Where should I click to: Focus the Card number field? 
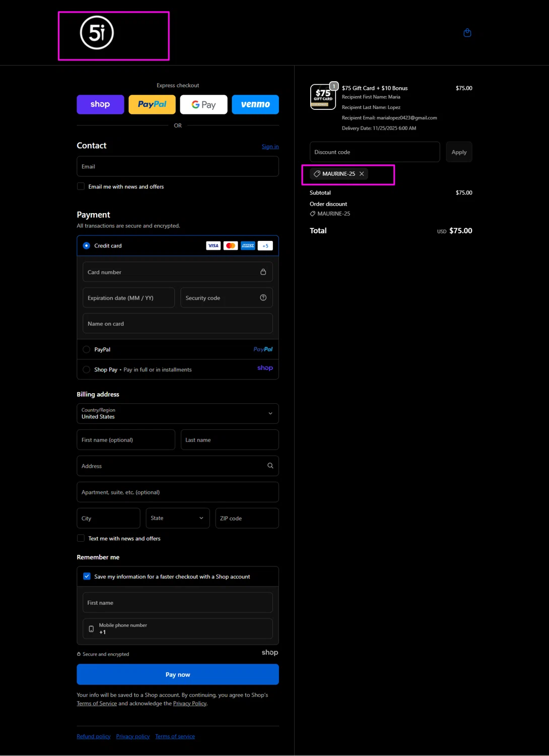(x=178, y=272)
